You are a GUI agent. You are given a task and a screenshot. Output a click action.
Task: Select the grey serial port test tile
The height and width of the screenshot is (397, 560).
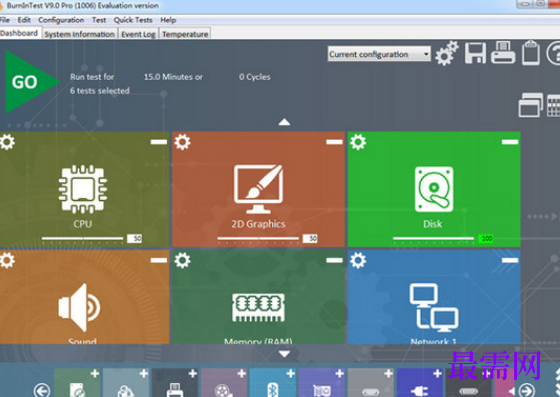coord(371,383)
